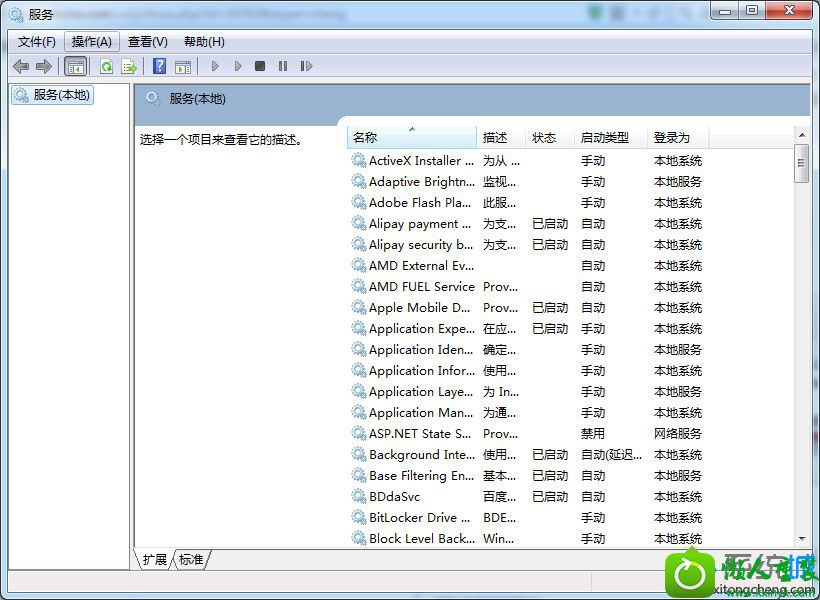The image size is (820, 600).
Task: Click 本地服务 logon of Adaptive Brightness
Action: tap(678, 182)
